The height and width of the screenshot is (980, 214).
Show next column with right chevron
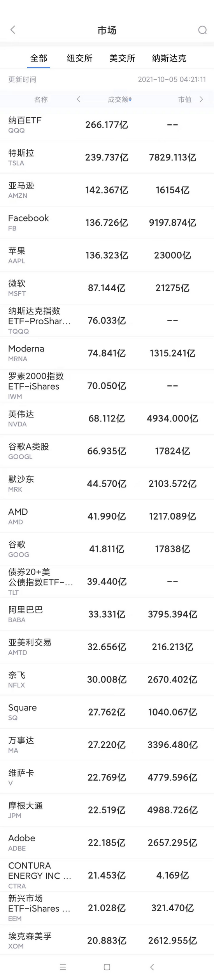(x=201, y=99)
